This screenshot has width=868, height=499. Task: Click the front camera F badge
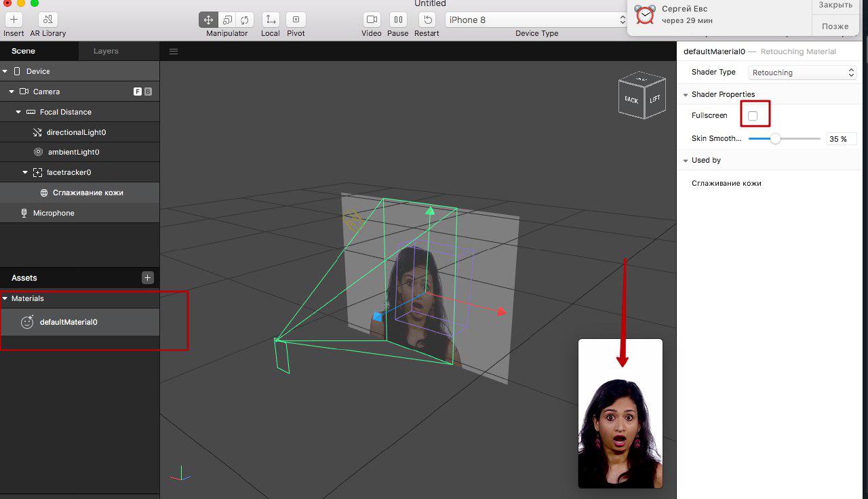pyautogui.click(x=138, y=92)
